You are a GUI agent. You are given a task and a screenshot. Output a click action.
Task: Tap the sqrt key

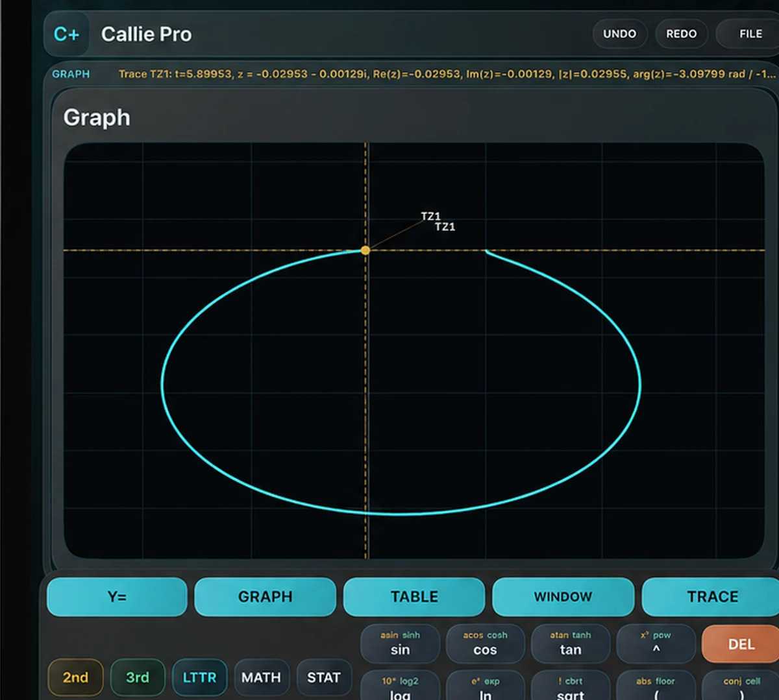point(571,686)
